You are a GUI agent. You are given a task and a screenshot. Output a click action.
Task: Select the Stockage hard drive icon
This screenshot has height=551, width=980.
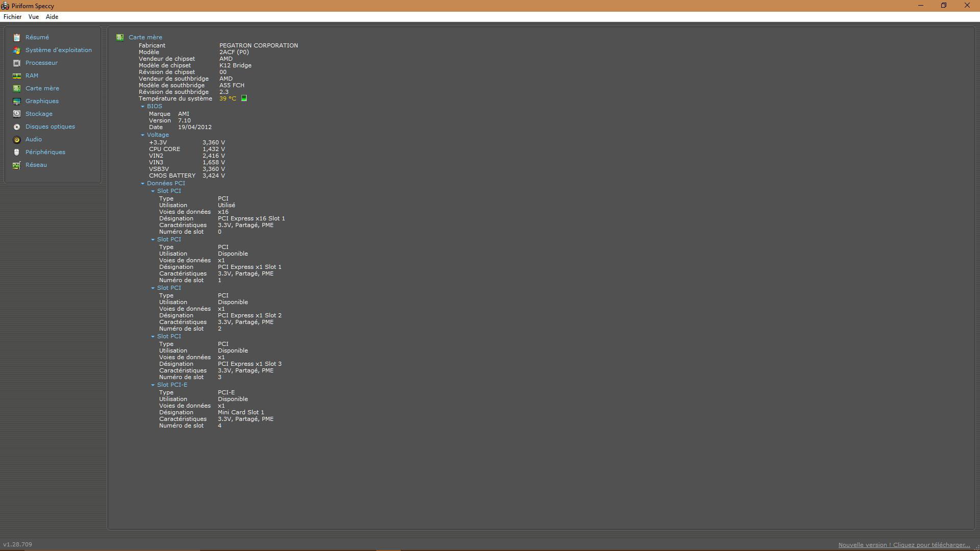pyautogui.click(x=17, y=114)
